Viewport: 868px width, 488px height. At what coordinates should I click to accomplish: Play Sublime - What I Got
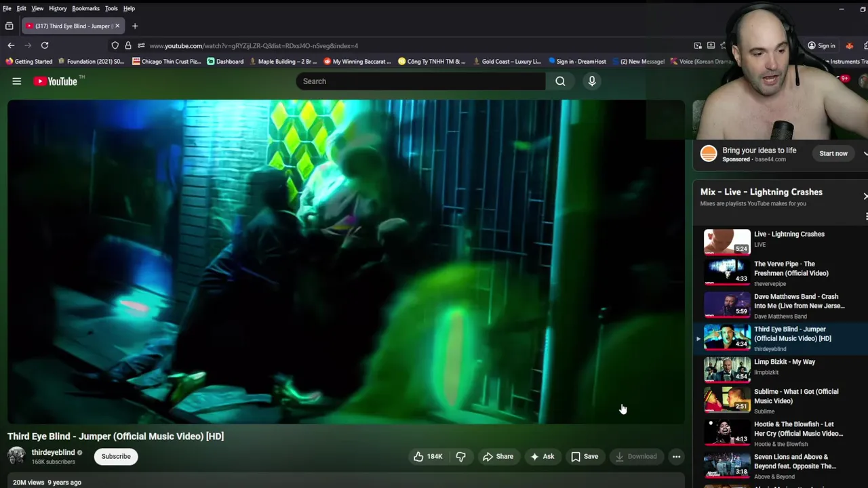[780, 401]
